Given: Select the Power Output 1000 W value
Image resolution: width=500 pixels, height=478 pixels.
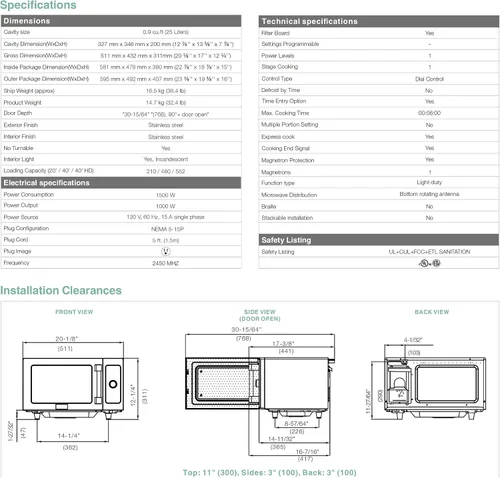Looking at the screenshot, I should tap(166, 206).
